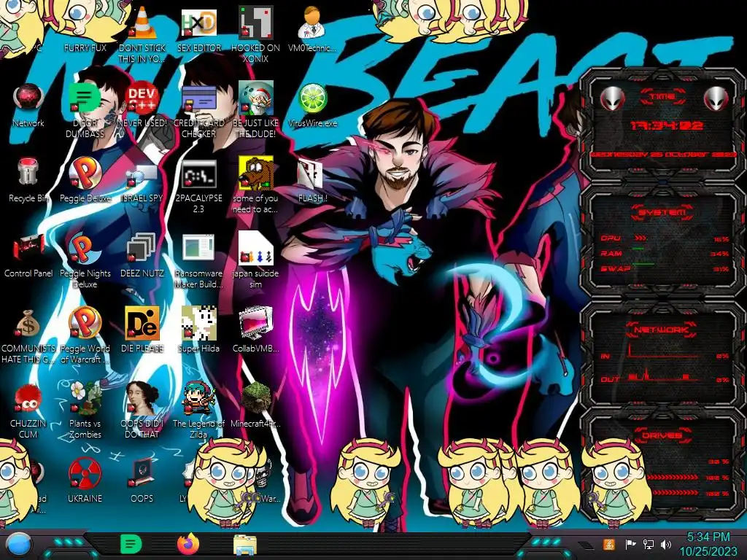Viewport: 747px width, 560px height.
Task: Click the right alien head in the TIME widget
Action: tap(716, 98)
